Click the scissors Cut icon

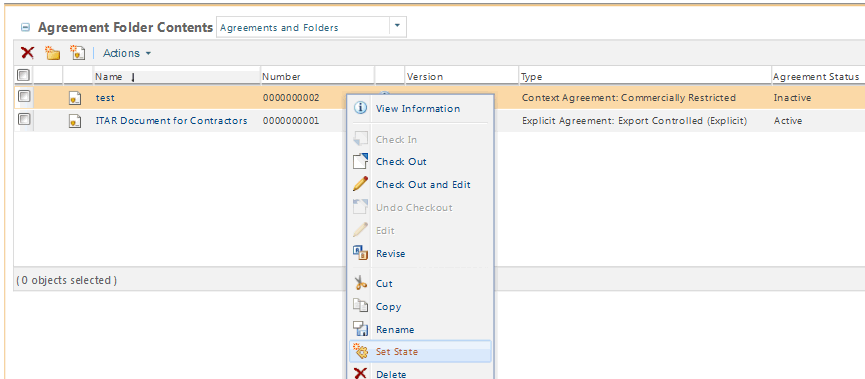point(360,284)
